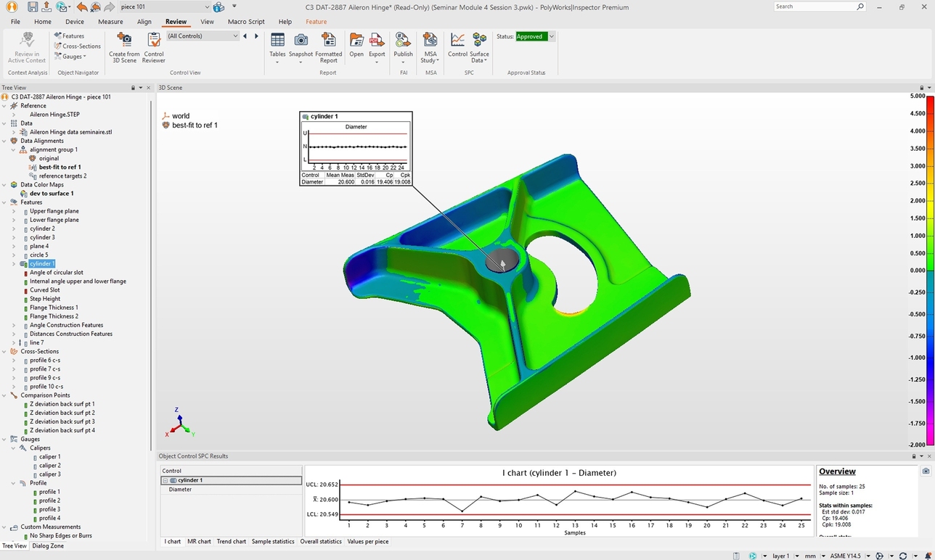Switch to the Review ribbon tab
This screenshot has height=560, width=935.
pyautogui.click(x=176, y=21)
